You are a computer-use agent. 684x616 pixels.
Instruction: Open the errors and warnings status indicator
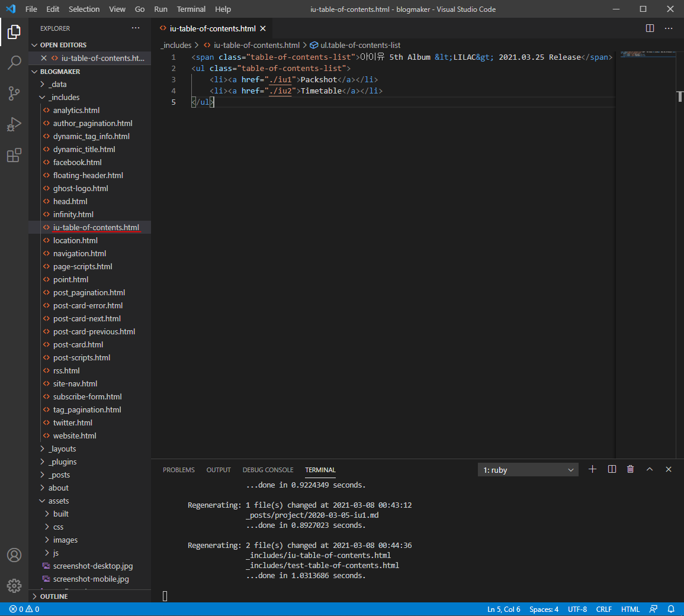24,609
